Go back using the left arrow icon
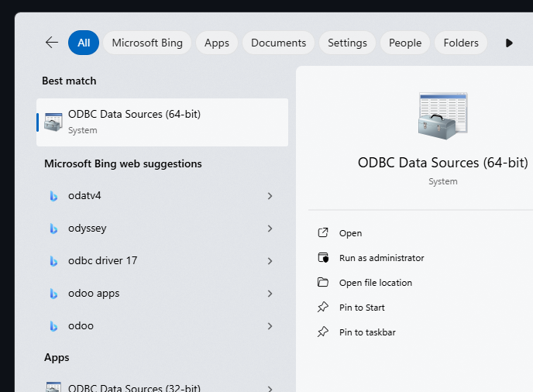This screenshot has height=392, width=533. (52, 43)
